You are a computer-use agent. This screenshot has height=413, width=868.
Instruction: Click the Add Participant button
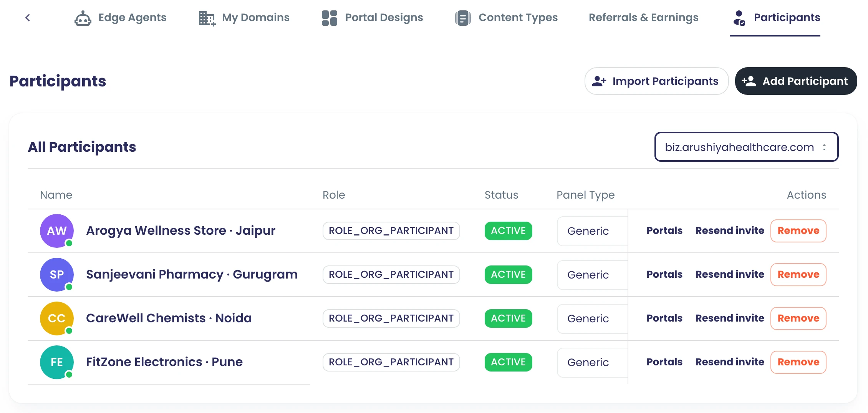pyautogui.click(x=796, y=81)
